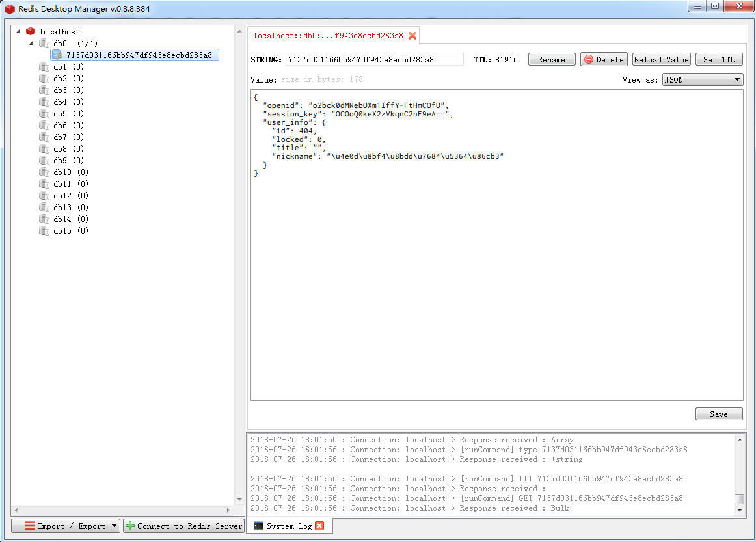
Task: Click the Reload Value button
Action: pyautogui.click(x=661, y=60)
